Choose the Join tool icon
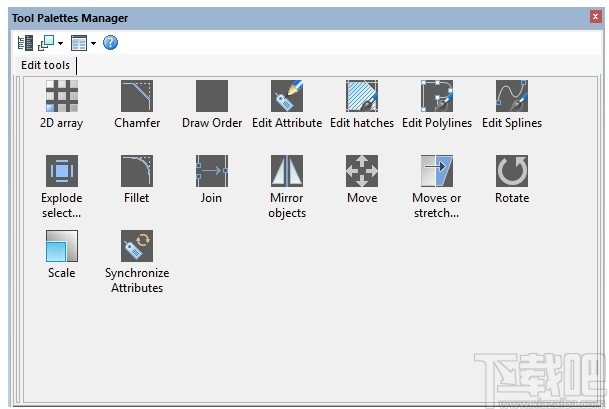Image resolution: width=609 pixels, height=409 pixels. (x=212, y=171)
